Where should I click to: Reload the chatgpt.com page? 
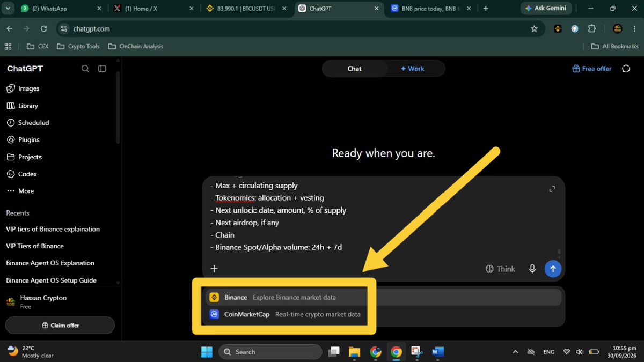pyautogui.click(x=43, y=29)
